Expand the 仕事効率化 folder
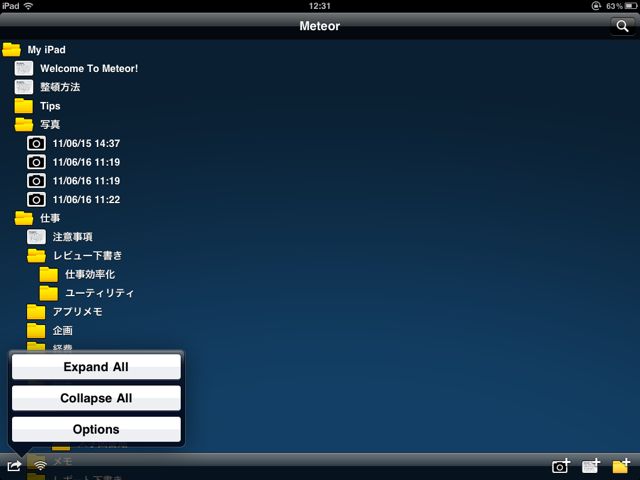 pos(49,274)
